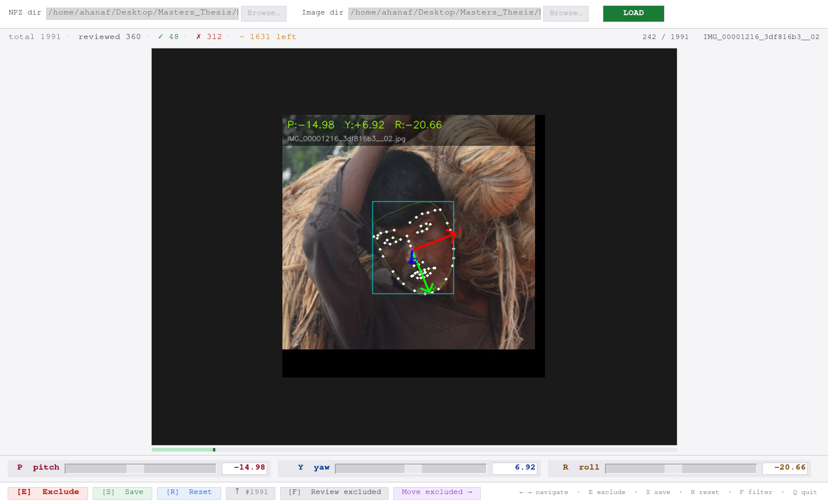Click the 'Y yaw' label
The height and width of the screenshot is (504, 828).
tap(314, 468)
